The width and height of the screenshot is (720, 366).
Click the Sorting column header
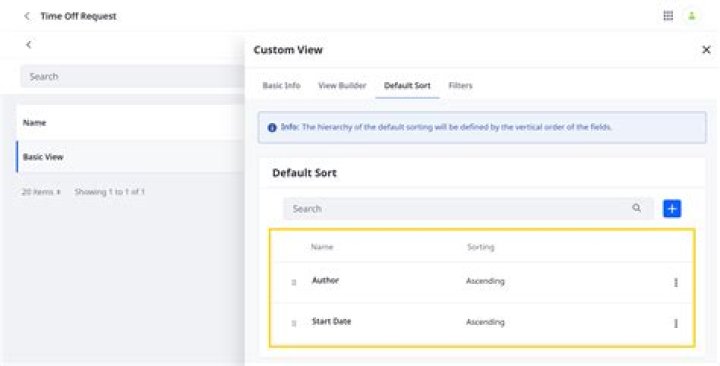481,247
